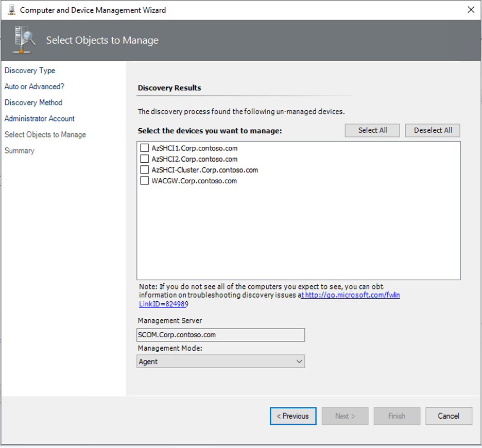The image size is (482, 448).
Task: Check the AzSHCI1.Corp.contoso.com checkbox
Action: pos(145,148)
